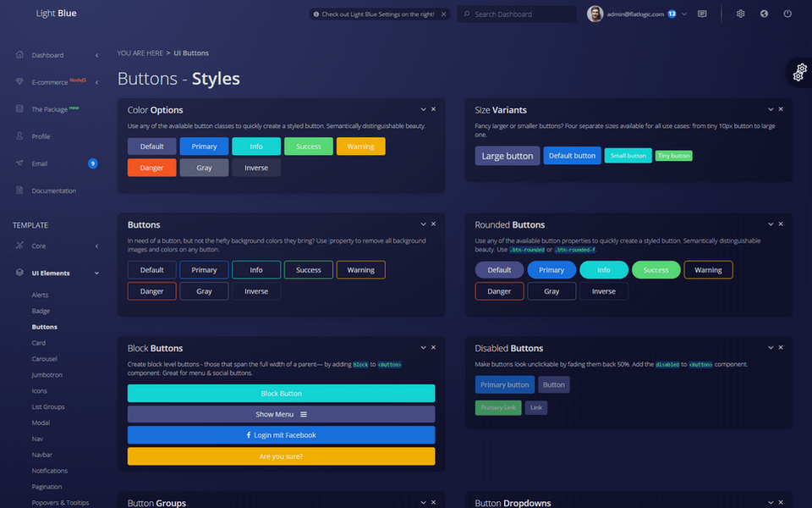812x508 pixels.
Task: Switch to the Alerts page in sidebar
Action: pos(39,295)
